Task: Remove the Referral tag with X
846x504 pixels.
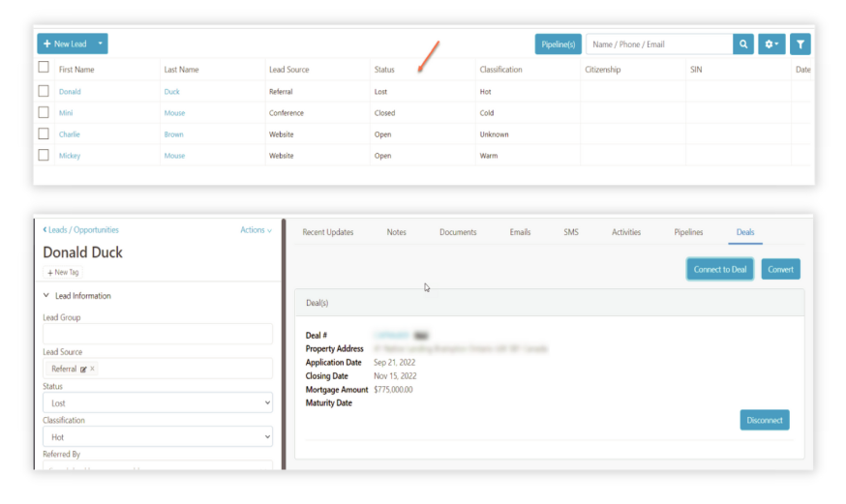Action: [x=93, y=370]
